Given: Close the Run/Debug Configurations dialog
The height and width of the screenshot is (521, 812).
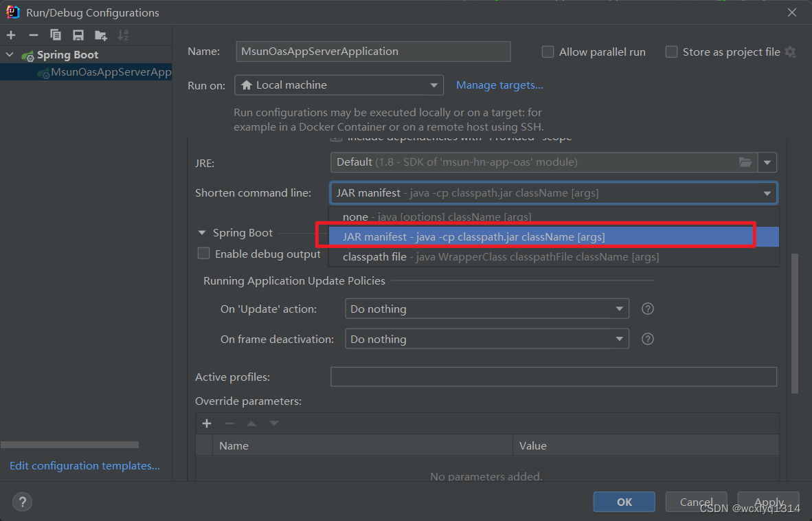Looking at the screenshot, I should 792,12.
